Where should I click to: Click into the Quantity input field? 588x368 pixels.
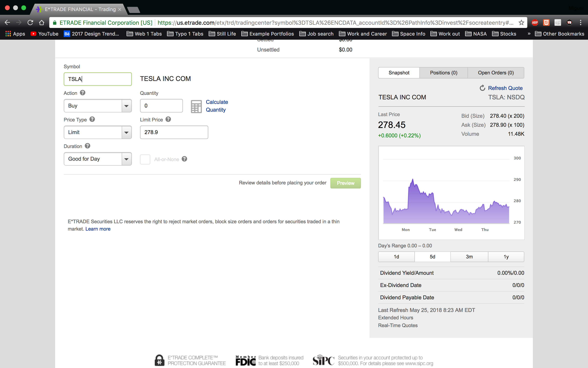(x=161, y=106)
